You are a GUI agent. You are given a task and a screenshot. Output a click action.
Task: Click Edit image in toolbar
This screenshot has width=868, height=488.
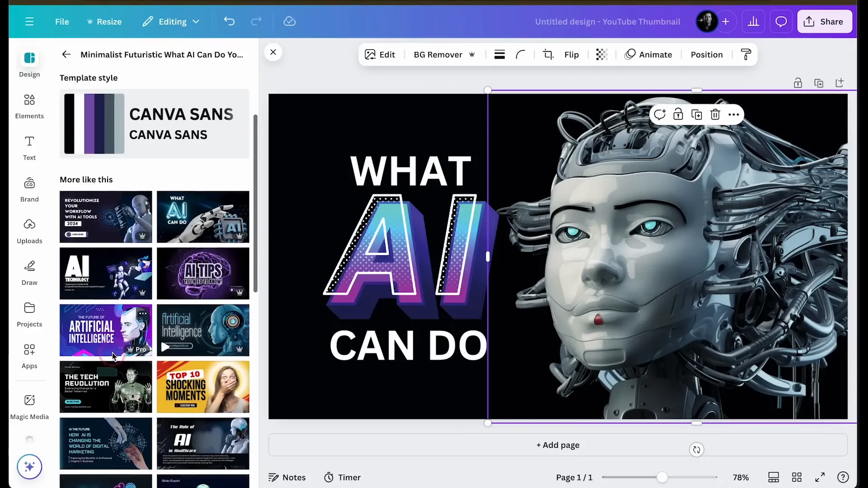[380, 55]
